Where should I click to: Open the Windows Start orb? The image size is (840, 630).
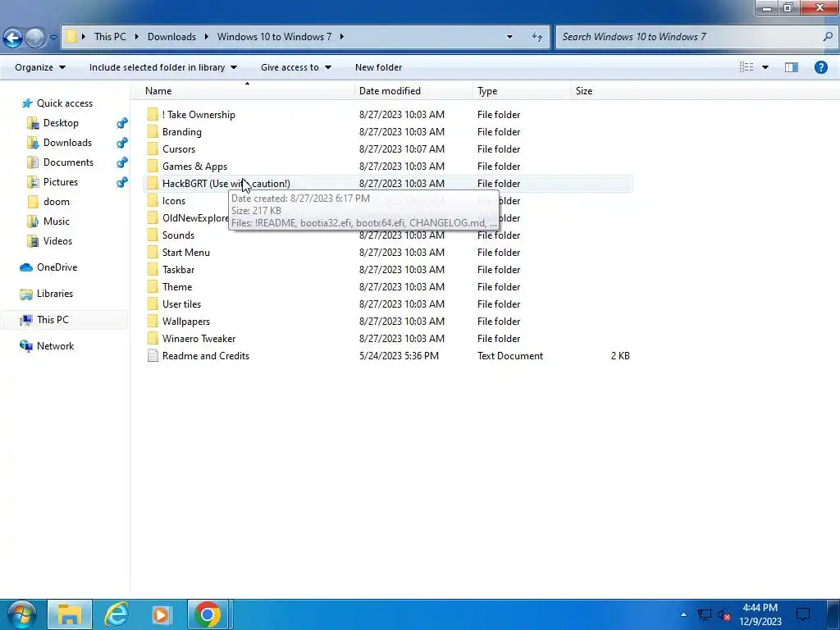coord(21,614)
